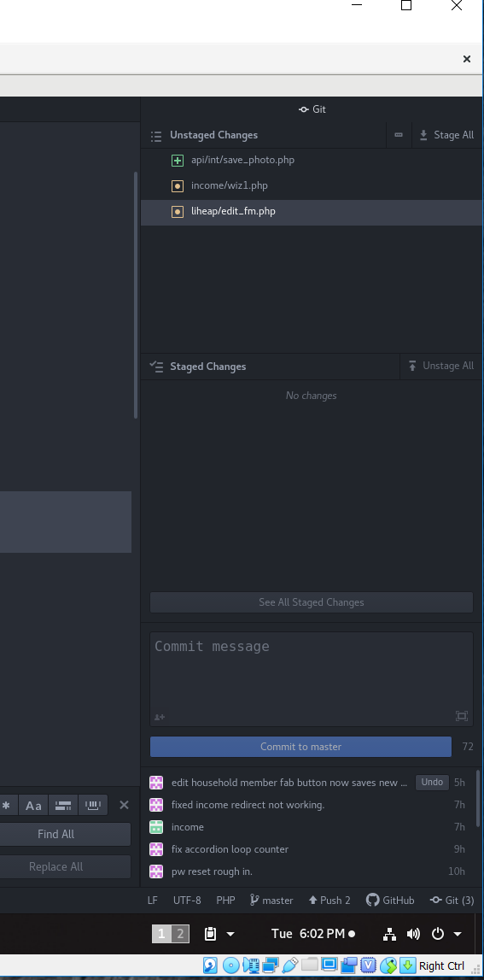This screenshot has width=484, height=980.
Task: Expand the clipboard indicator dropdown
Action: [x=230, y=934]
